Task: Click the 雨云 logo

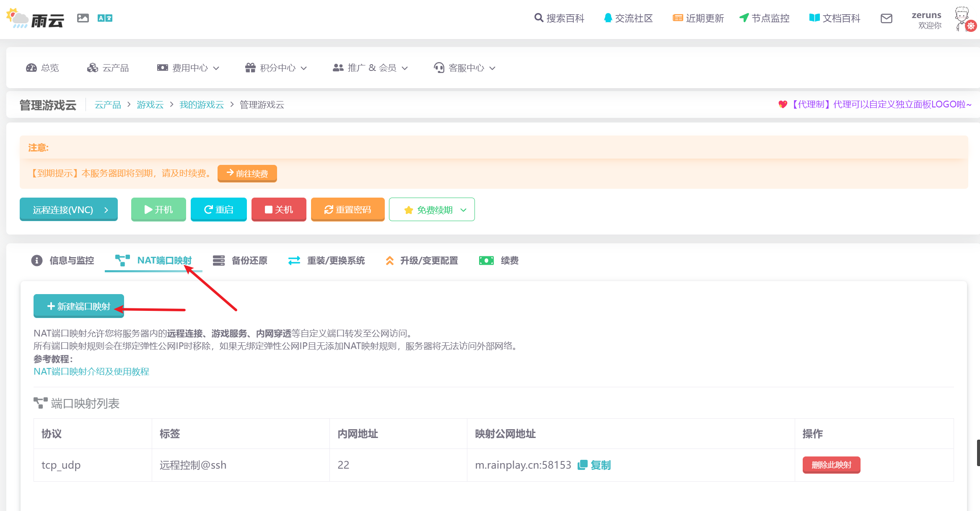Action: click(36, 19)
